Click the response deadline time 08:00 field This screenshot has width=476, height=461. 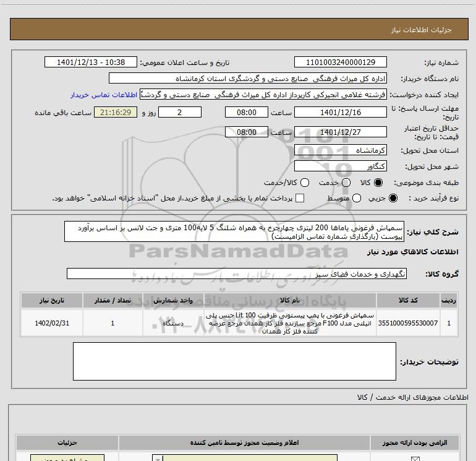247,112
